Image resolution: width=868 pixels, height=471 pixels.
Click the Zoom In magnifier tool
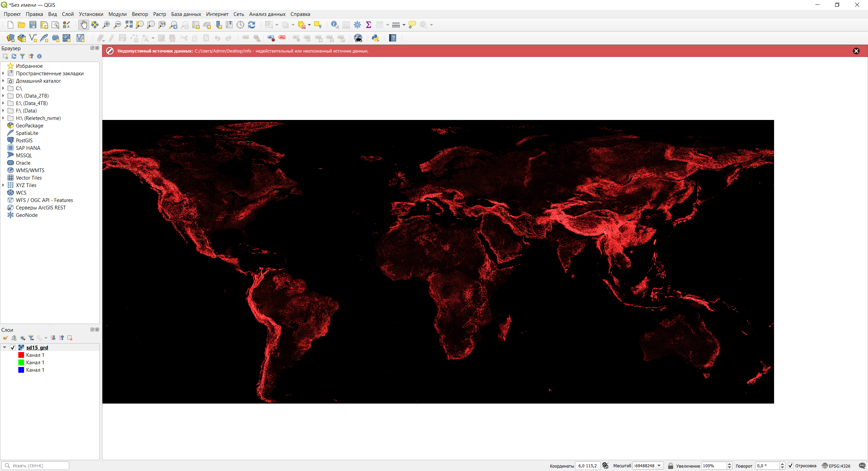[106, 25]
